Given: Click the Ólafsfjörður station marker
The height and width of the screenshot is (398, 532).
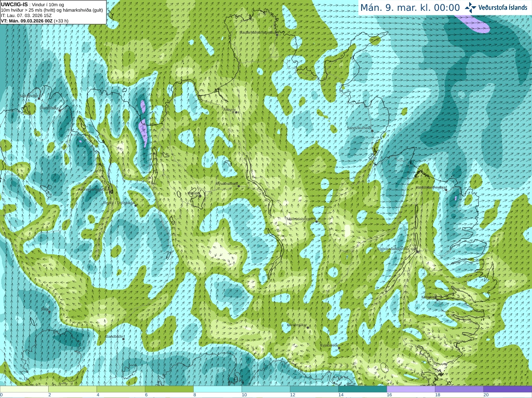Looking at the screenshot, I should pyautogui.click(x=60, y=110).
